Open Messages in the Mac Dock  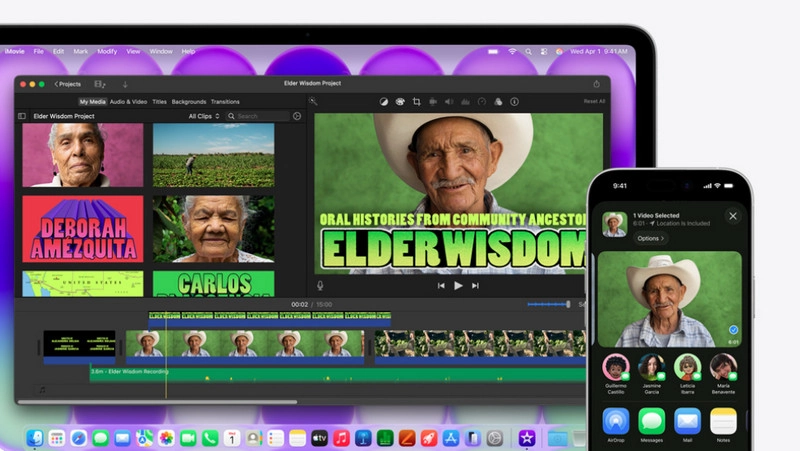pos(101,438)
